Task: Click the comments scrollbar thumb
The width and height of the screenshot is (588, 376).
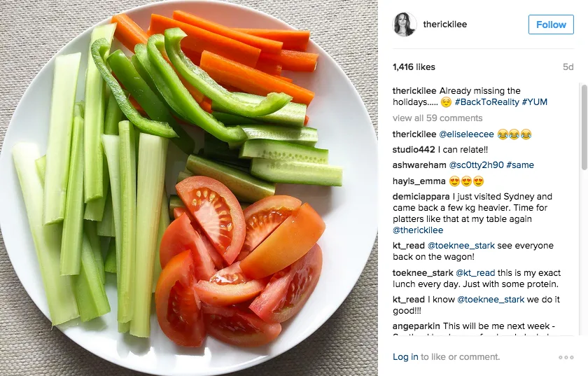Action: (x=584, y=127)
